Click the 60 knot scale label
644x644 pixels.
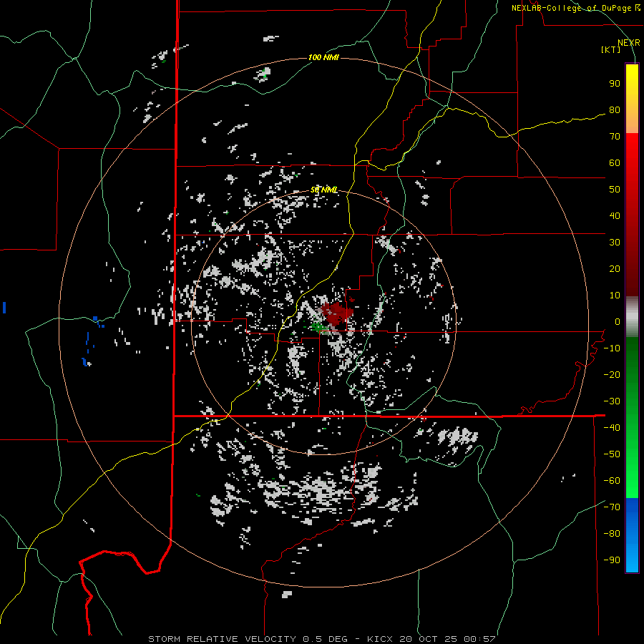615,163
